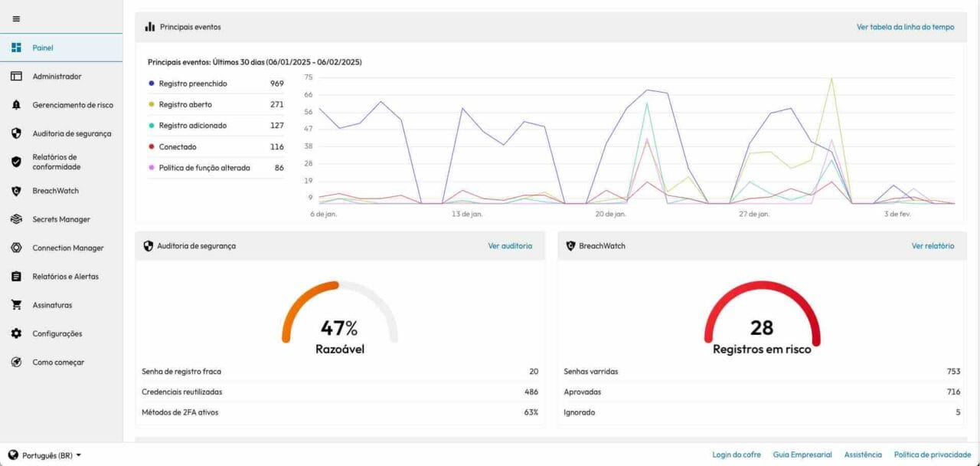Select the Painel menu item

(43, 48)
